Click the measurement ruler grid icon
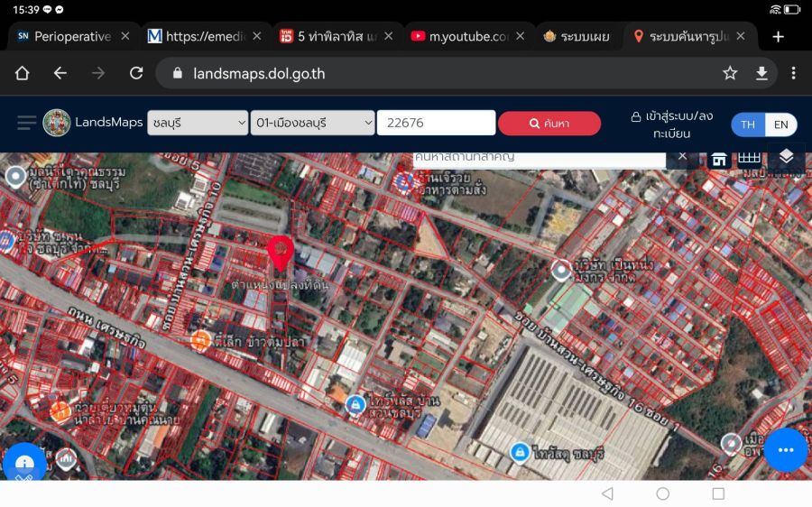The image size is (812, 507). [750, 159]
